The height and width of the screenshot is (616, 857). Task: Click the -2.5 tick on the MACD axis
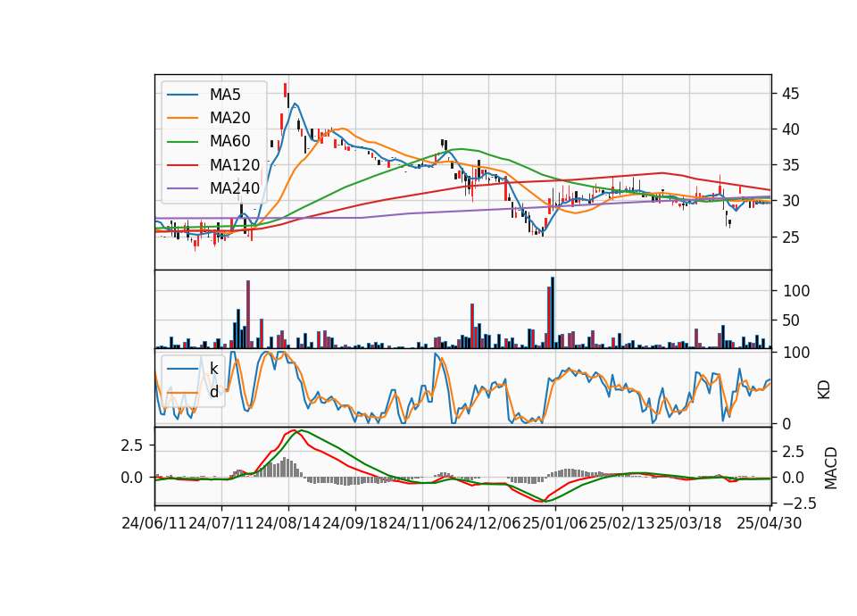(800, 503)
